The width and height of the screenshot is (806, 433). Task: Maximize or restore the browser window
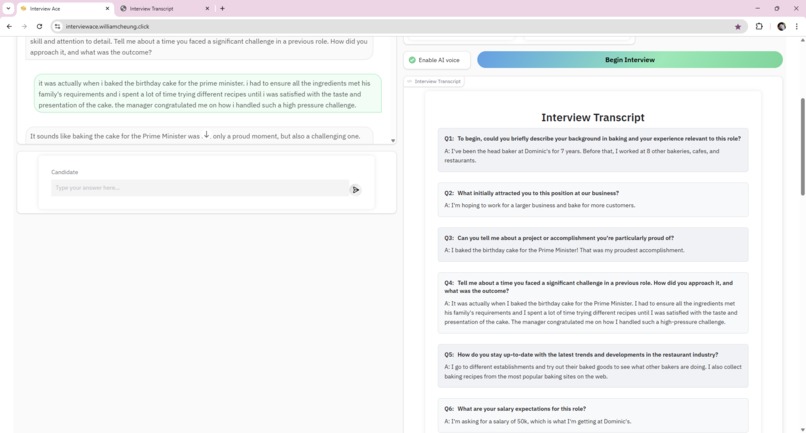[777, 8]
